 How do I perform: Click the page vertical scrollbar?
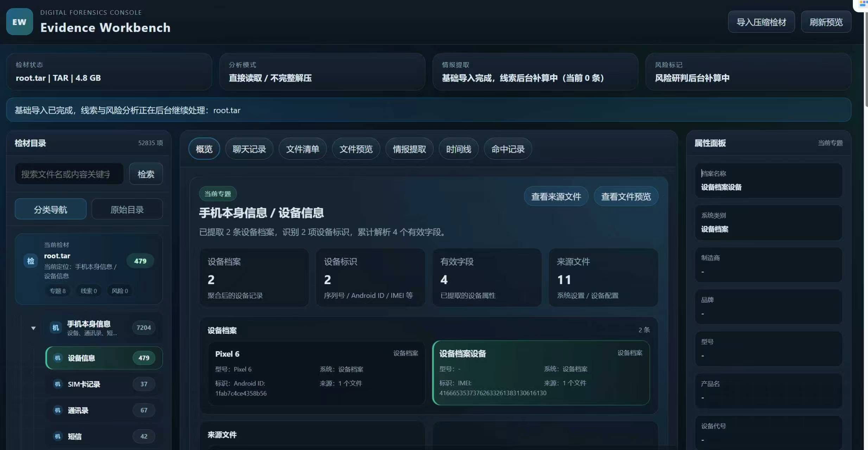pyautogui.click(x=866, y=60)
